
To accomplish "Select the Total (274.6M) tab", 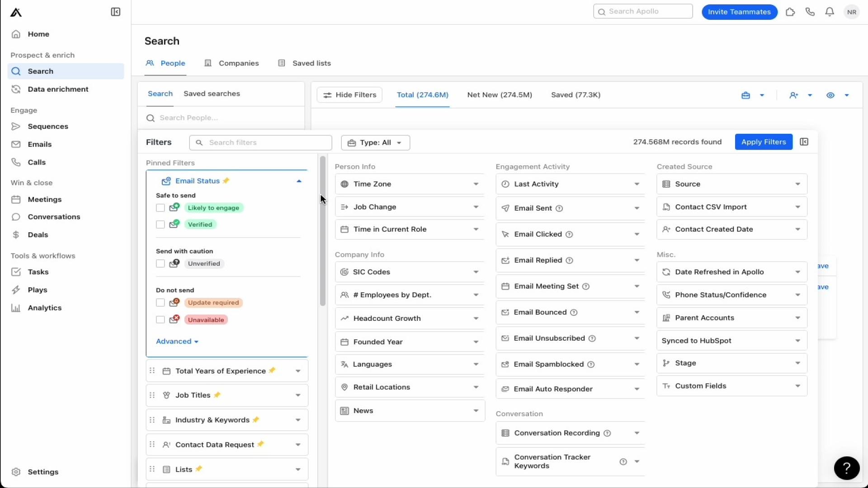I will [422, 95].
